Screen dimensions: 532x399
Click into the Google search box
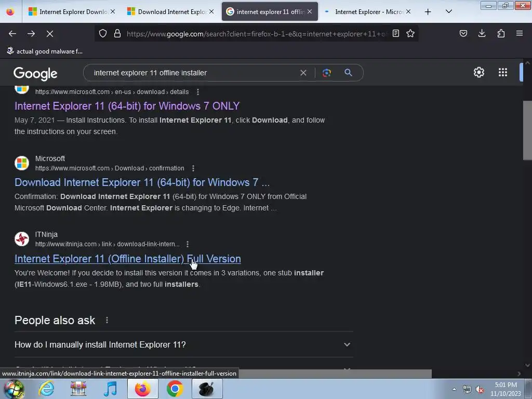coord(193,73)
